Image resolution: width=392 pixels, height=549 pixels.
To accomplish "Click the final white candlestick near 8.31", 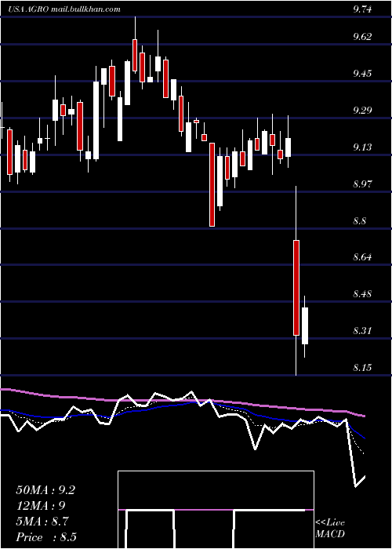I will (304, 325).
